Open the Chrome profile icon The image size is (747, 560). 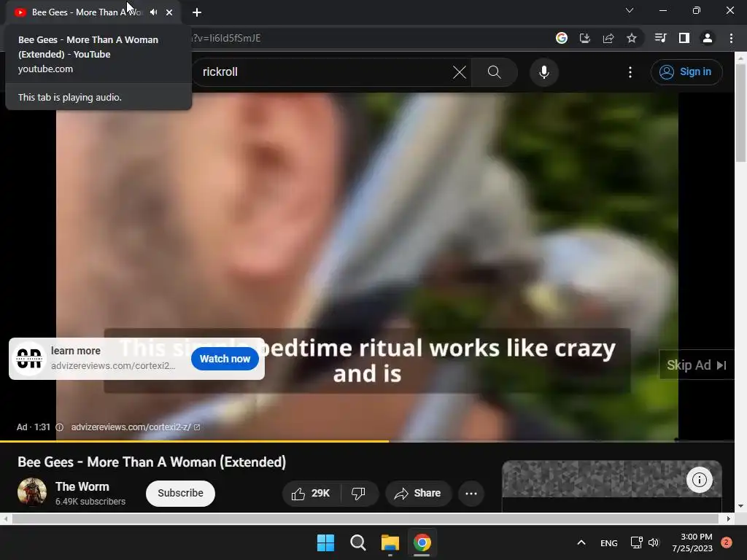(x=708, y=38)
